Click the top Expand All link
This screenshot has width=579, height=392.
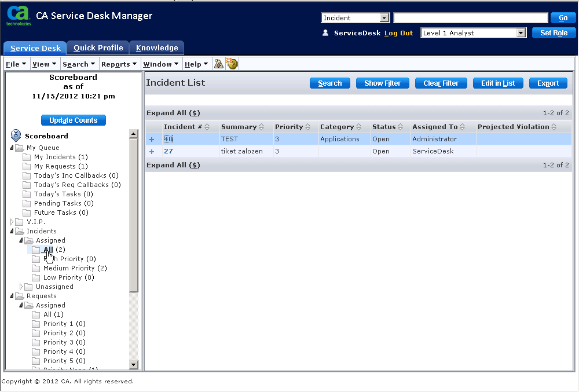tap(173, 113)
